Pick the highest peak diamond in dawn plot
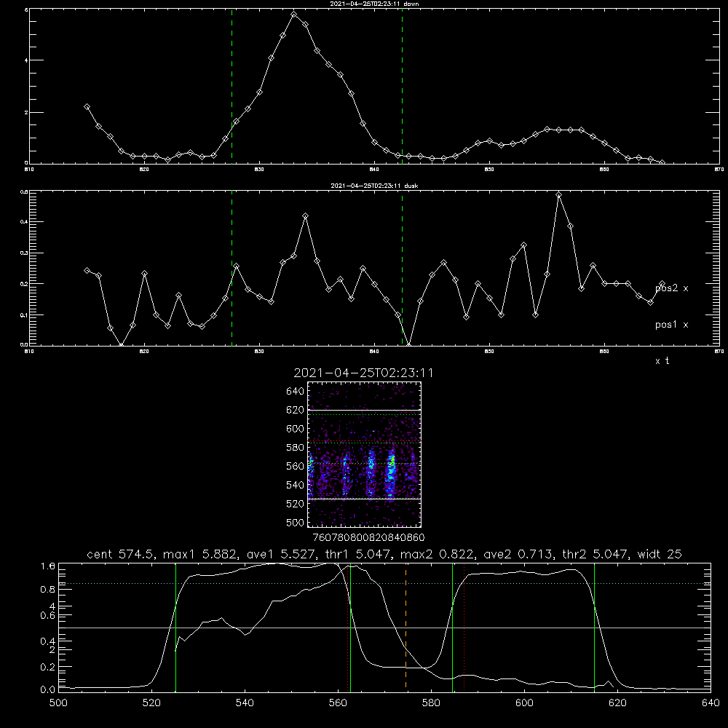The image size is (728, 728). pyautogui.click(x=294, y=15)
